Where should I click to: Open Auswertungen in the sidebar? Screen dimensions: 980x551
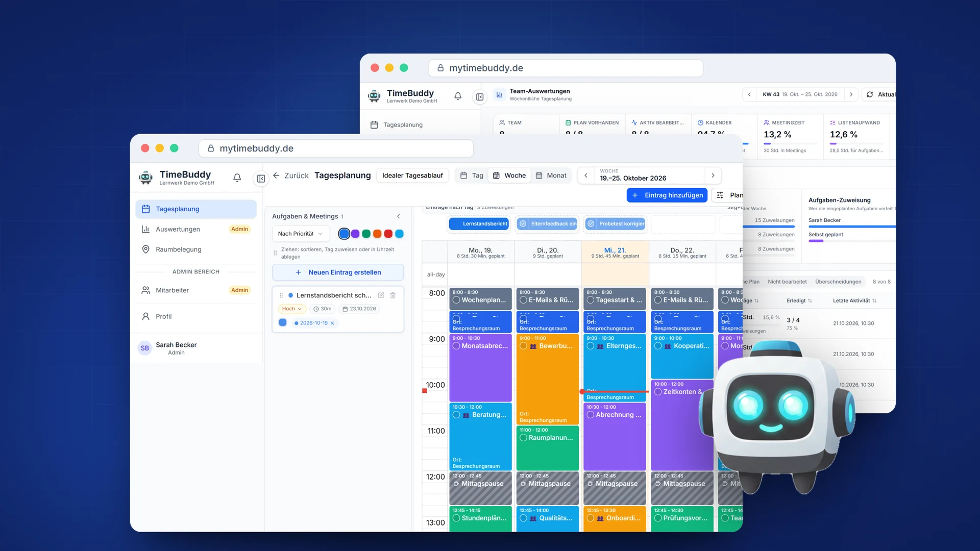point(196,229)
